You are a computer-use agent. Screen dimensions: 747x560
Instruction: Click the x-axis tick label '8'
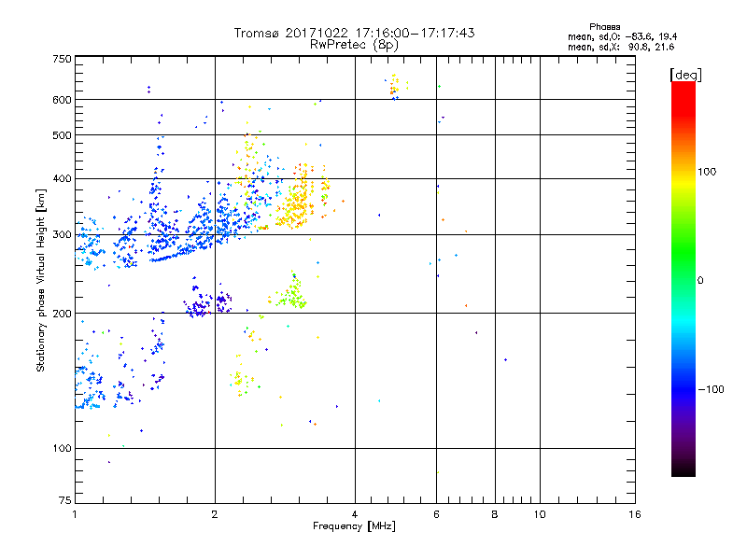click(495, 514)
